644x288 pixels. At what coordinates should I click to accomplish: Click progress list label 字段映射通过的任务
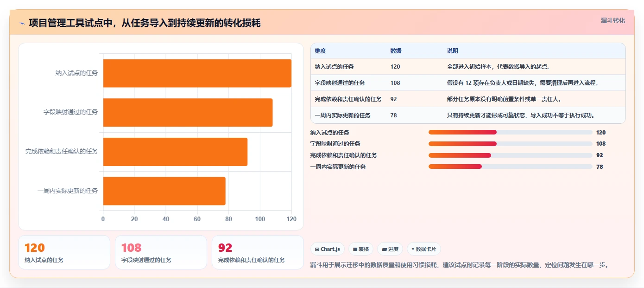point(335,144)
